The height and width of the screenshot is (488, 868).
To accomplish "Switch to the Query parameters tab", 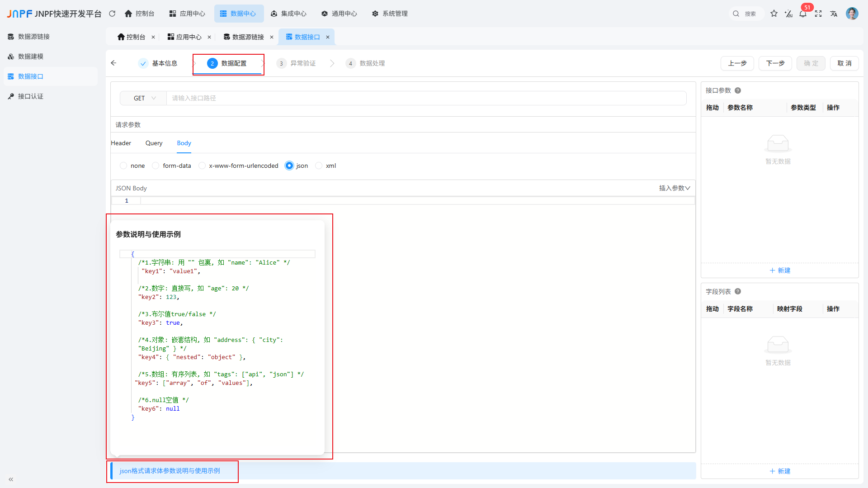I will [154, 143].
